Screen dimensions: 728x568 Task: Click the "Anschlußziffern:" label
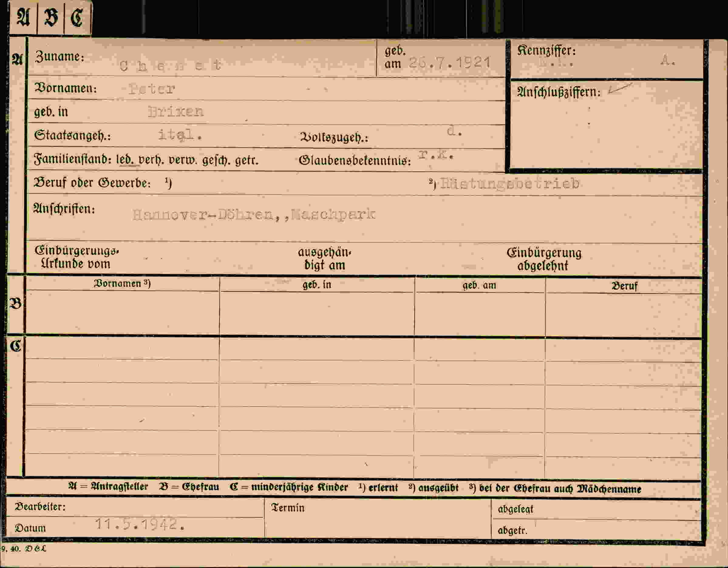(559, 92)
